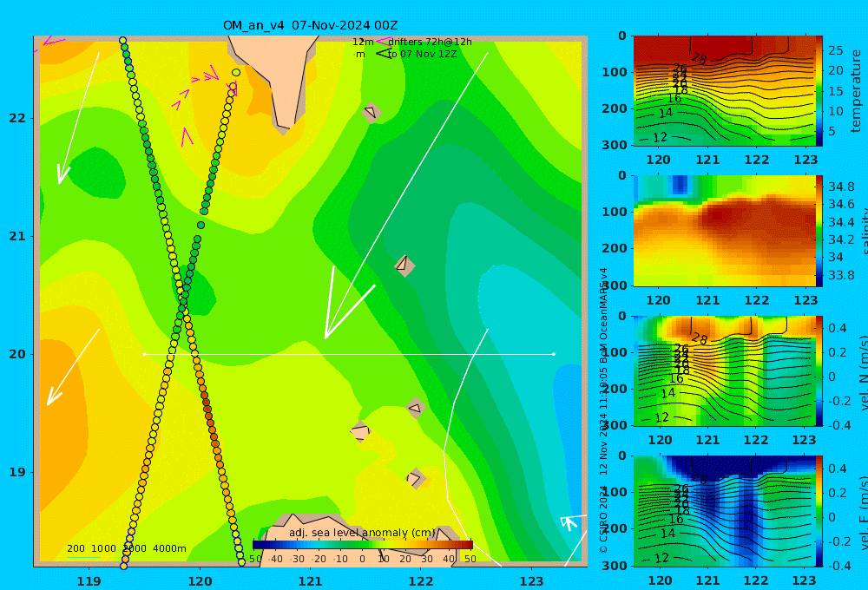This screenshot has width=868, height=590.
Task: Click the '300' depth tick of the salinity panel
Action: pos(615,285)
